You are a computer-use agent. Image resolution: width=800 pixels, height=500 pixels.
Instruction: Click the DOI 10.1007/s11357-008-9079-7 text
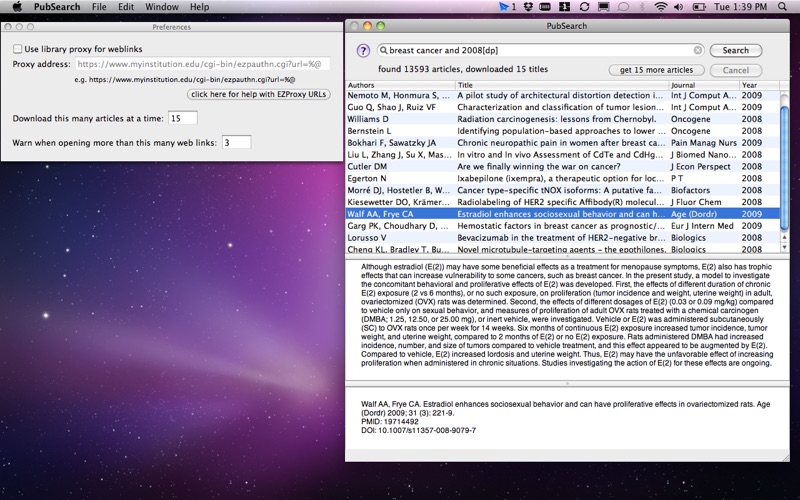(418, 431)
